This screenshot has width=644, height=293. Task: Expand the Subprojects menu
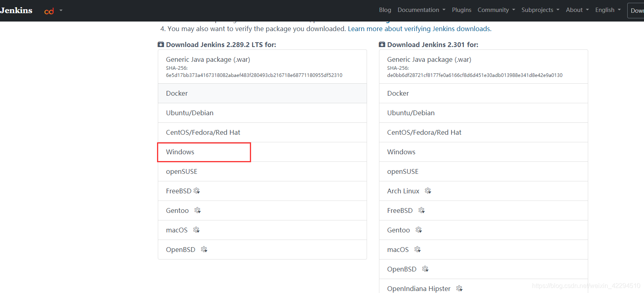pyautogui.click(x=540, y=10)
